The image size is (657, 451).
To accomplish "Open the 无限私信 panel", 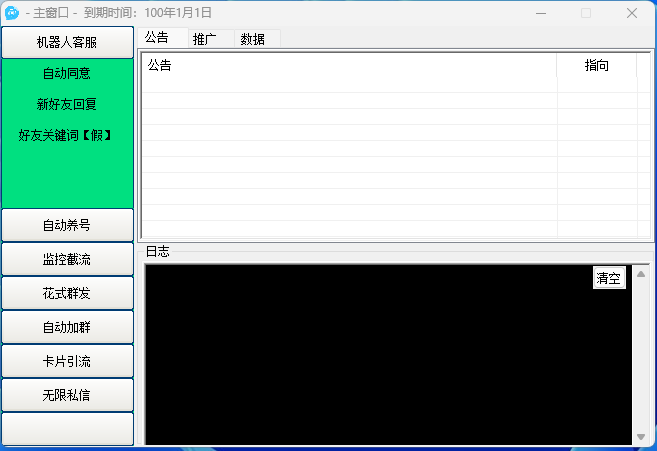I will (67, 395).
